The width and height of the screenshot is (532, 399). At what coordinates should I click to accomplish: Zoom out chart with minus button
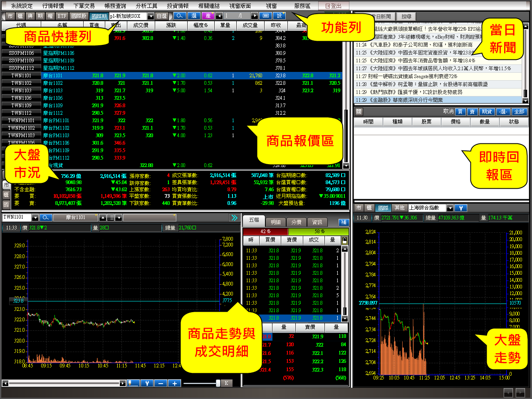coord(161,383)
